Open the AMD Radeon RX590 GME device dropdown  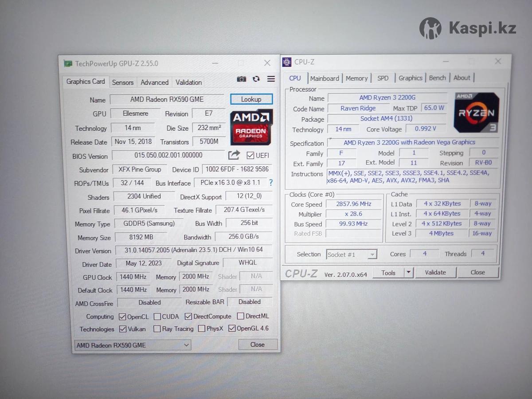click(133, 345)
